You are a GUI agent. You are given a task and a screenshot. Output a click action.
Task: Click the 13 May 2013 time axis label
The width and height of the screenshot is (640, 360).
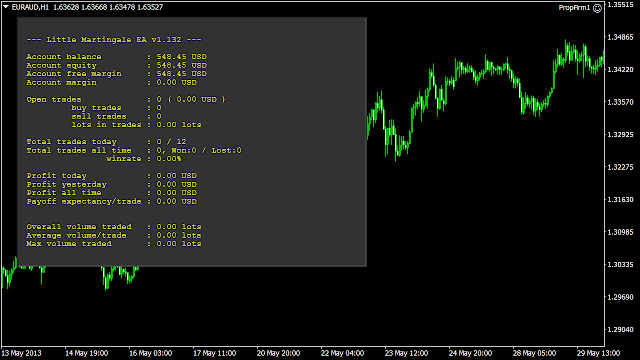point(21,353)
